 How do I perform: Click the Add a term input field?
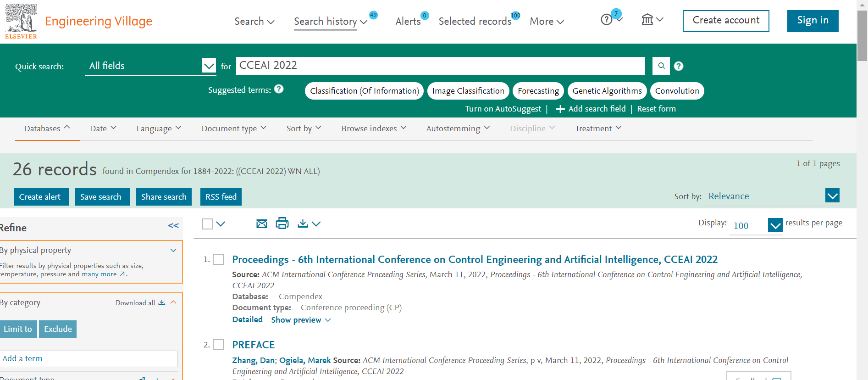(89, 358)
